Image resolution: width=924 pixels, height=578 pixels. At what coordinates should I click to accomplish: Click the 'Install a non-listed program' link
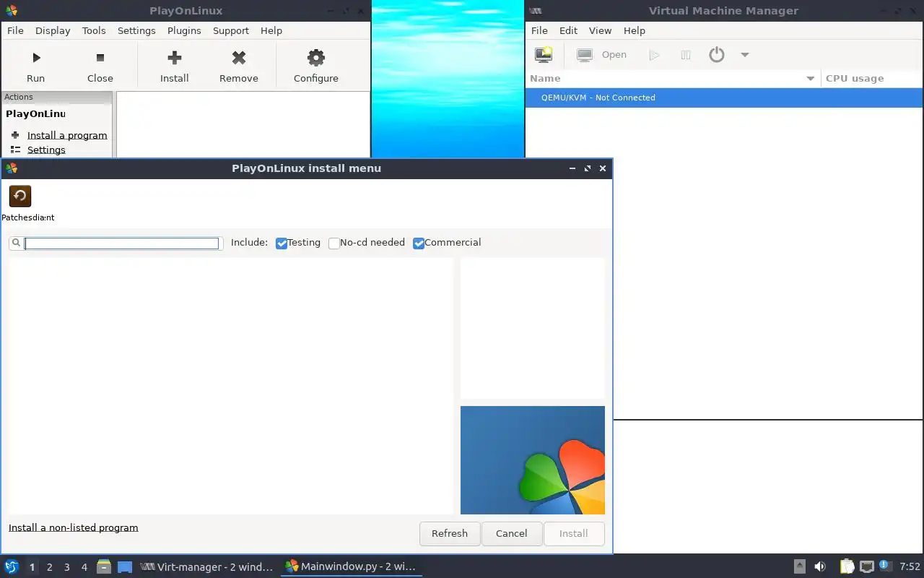(73, 527)
